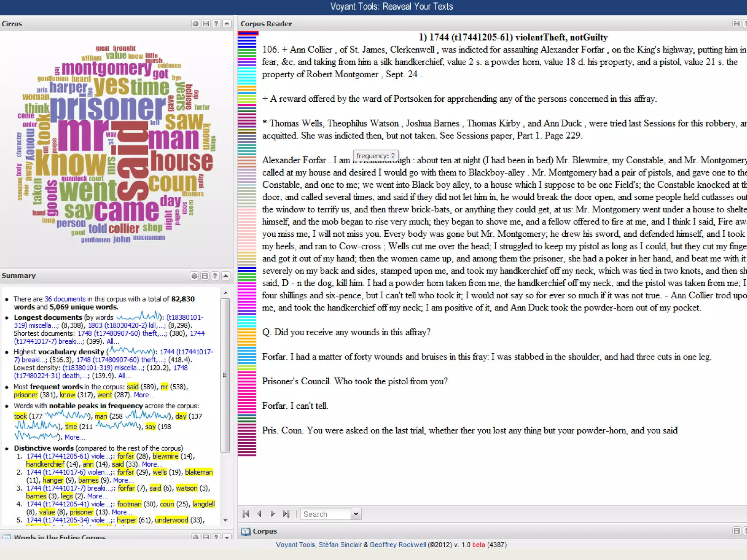Go to first page in Corpus Reader
This screenshot has height=560, width=747.
click(246, 514)
